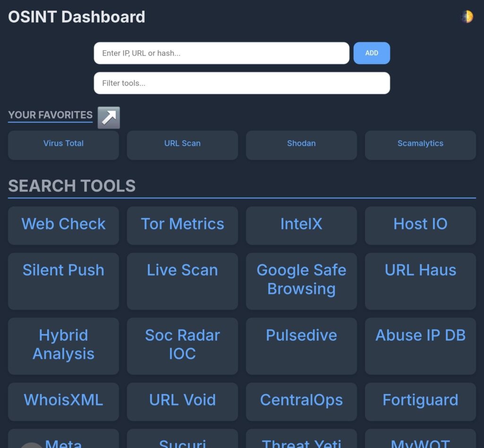Open the Fortiguard tool
Screen dimensions: 484x448
click(x=420, y=402)
